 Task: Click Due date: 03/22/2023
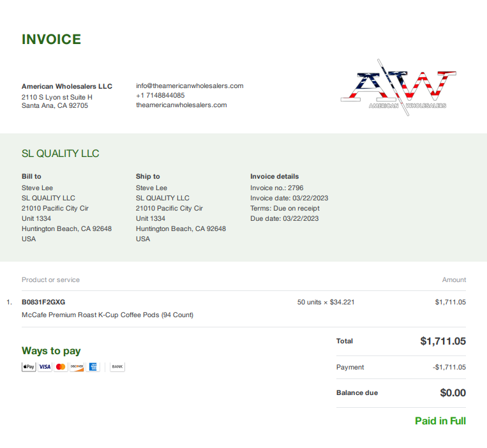pos(285,218)
